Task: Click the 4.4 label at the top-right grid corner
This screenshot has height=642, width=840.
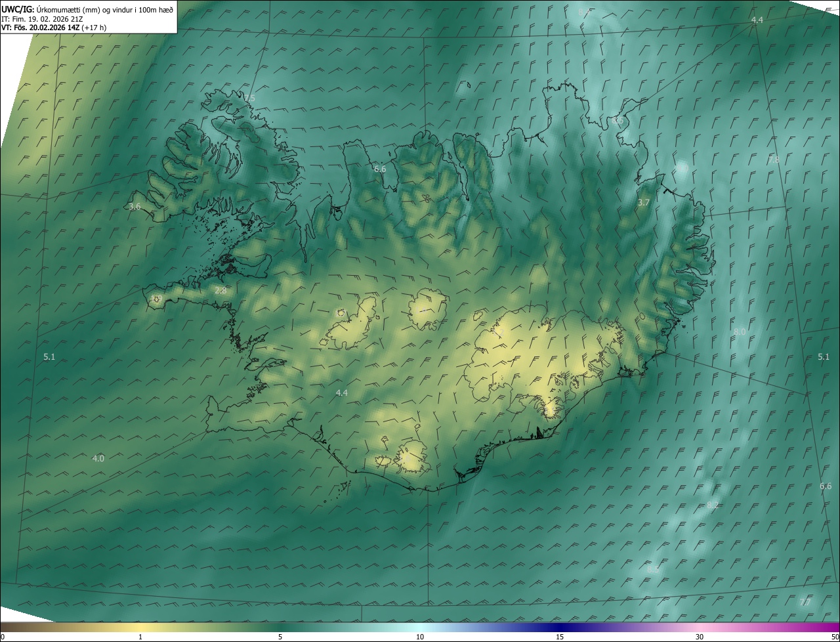Action: point(757,20)
